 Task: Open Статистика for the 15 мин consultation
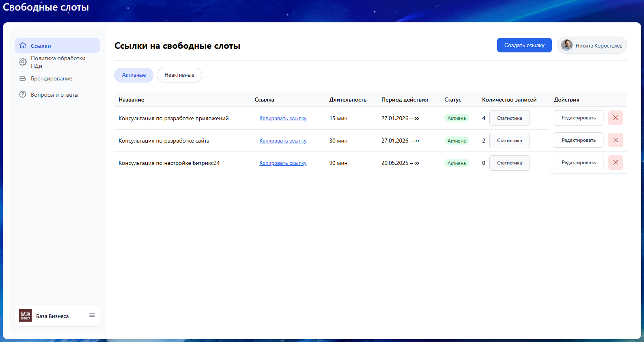click(x=509, y=118)
